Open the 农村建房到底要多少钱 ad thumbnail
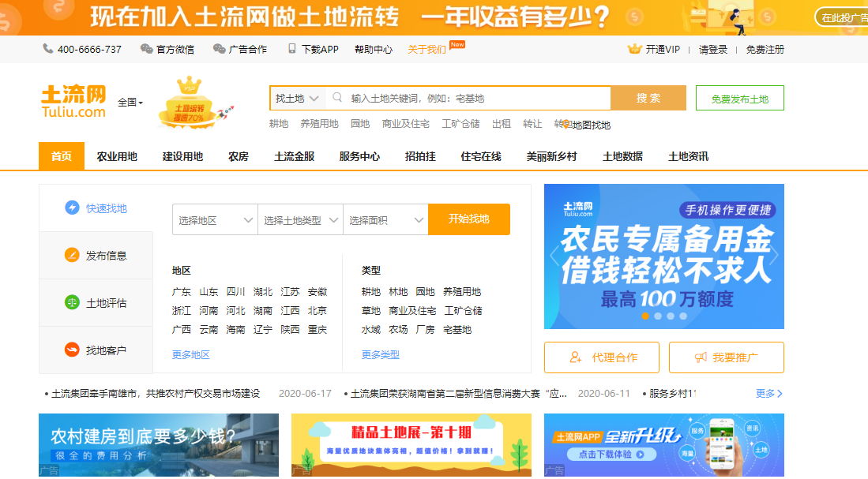This screenshot has height=479, width=868. coord(159,445)
